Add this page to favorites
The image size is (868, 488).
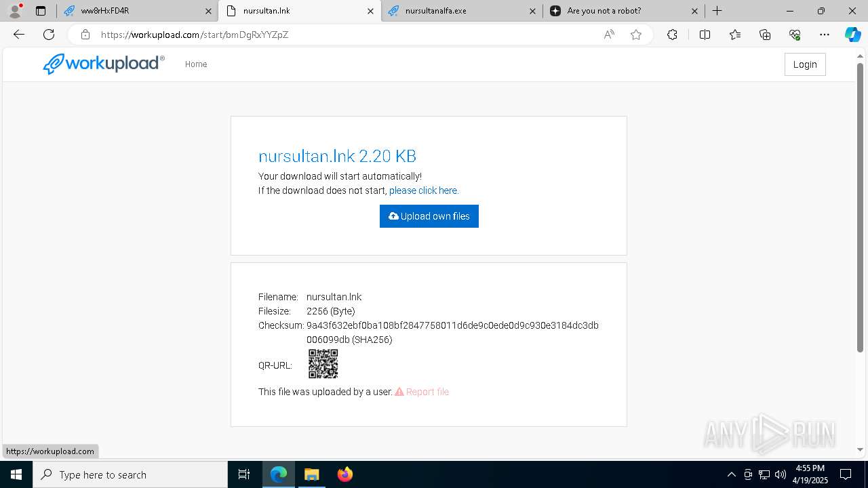(636, 35)
